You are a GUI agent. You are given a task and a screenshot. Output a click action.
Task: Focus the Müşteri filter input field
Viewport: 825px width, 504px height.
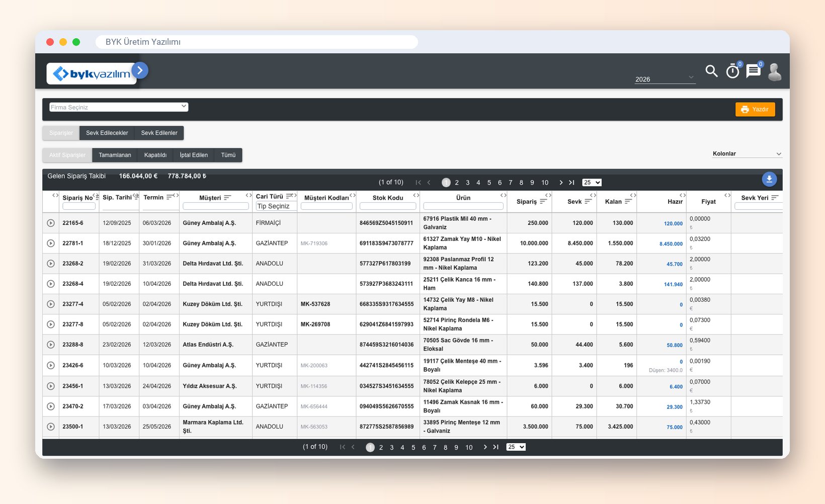(x=216, y=206)
